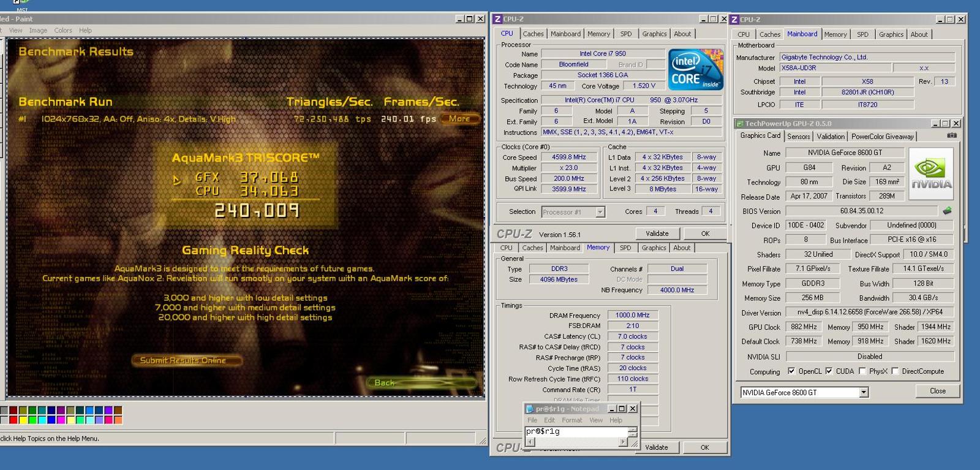The width and height of the screenshot is (980, 470).
Task: Open CPU tab in the Mainboard CPU-Z window
Action: tap(744, 34)
